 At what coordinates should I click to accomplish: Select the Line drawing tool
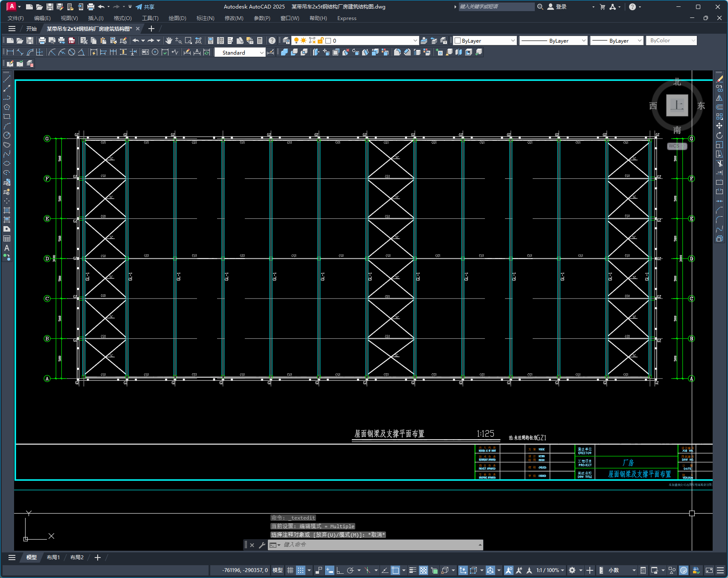tap(7, 79)
